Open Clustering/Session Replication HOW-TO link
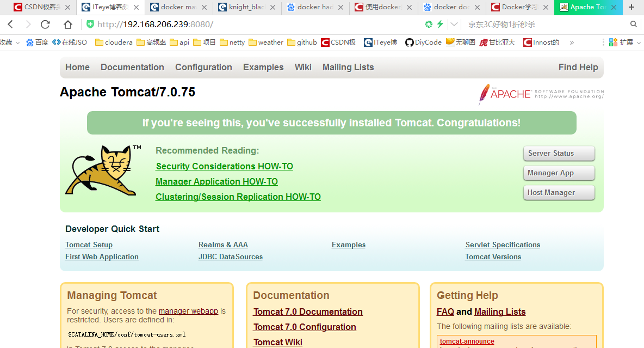Screen dimensions: 644x348 coord(238,197)
